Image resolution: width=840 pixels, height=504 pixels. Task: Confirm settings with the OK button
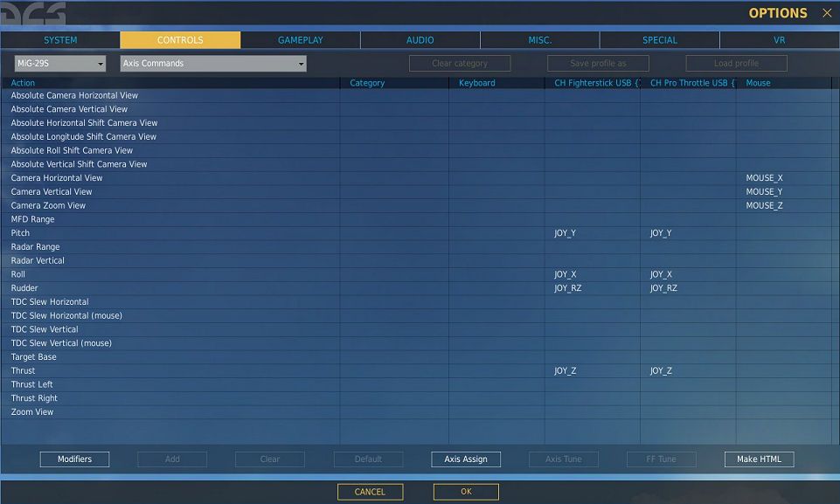(466, 492)
